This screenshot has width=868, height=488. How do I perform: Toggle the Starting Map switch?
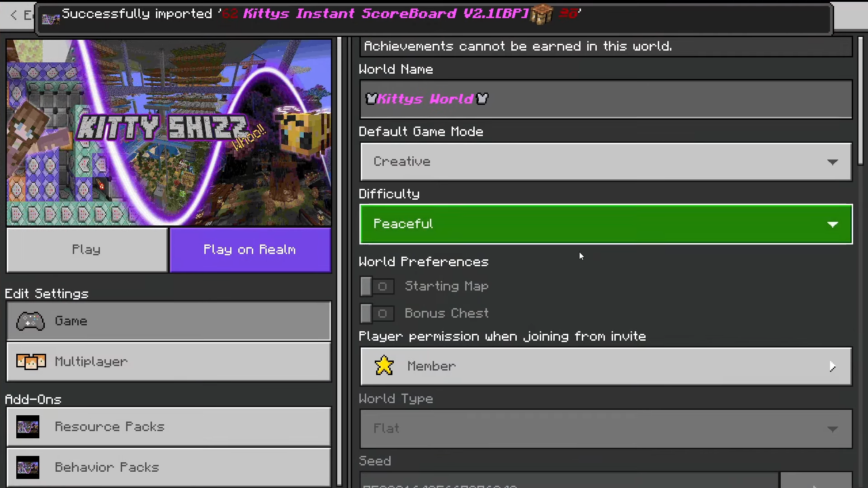coord(377,286)
